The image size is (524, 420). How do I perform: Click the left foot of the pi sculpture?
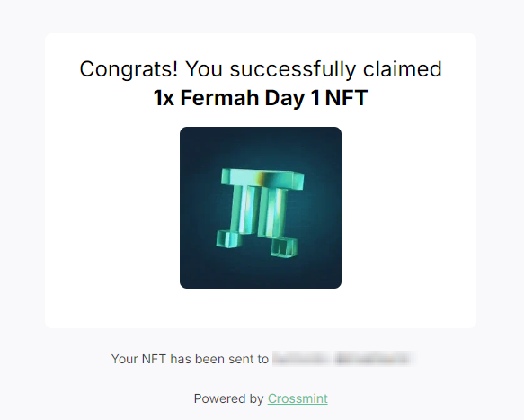point(228,239)
